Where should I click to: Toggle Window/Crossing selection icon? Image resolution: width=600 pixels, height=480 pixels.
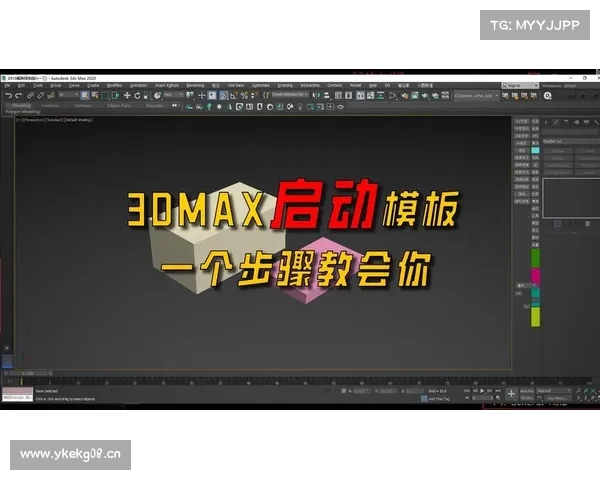[x=115, y=95]
